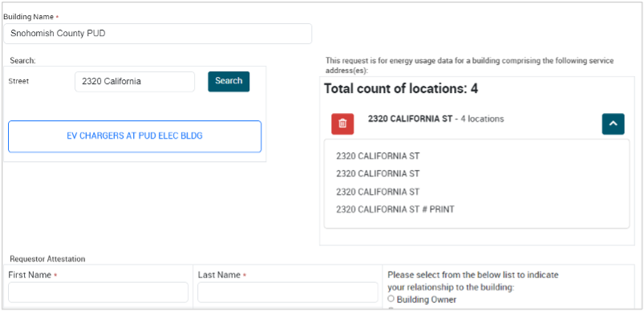
Task: Focus the Street search field
Action: click(x=135, y=82)
